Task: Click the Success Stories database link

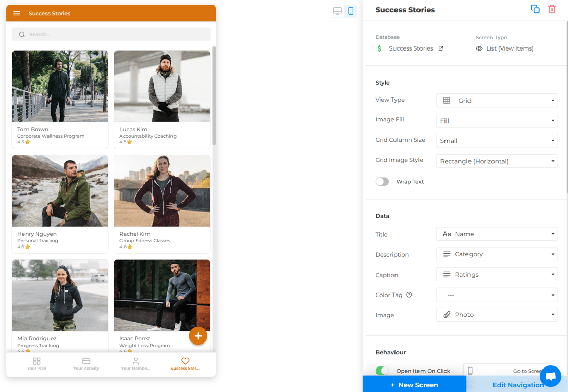Action: coord(411,48)
